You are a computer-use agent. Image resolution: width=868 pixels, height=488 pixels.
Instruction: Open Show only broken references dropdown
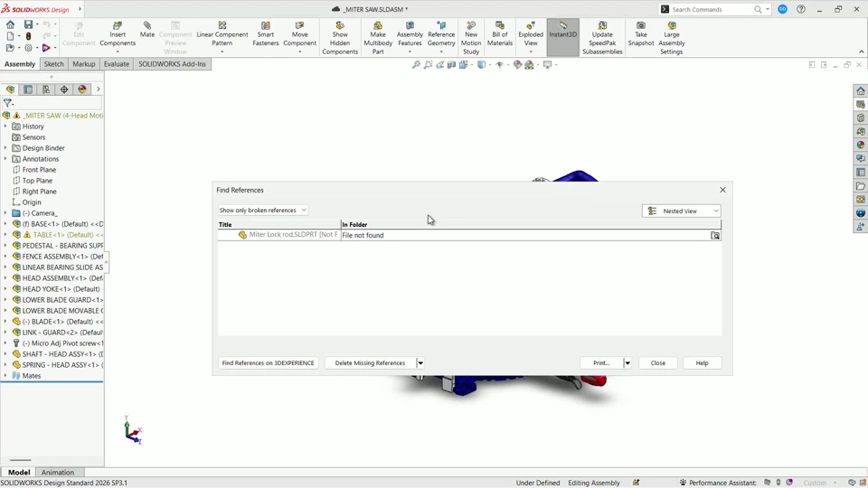click(263, 211)
